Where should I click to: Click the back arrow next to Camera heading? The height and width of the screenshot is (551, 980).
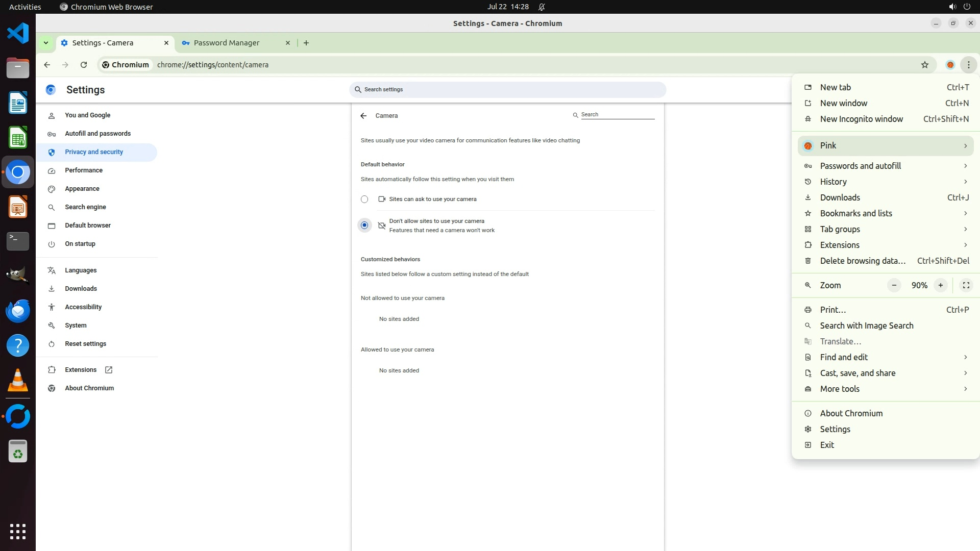click(363, 116)
